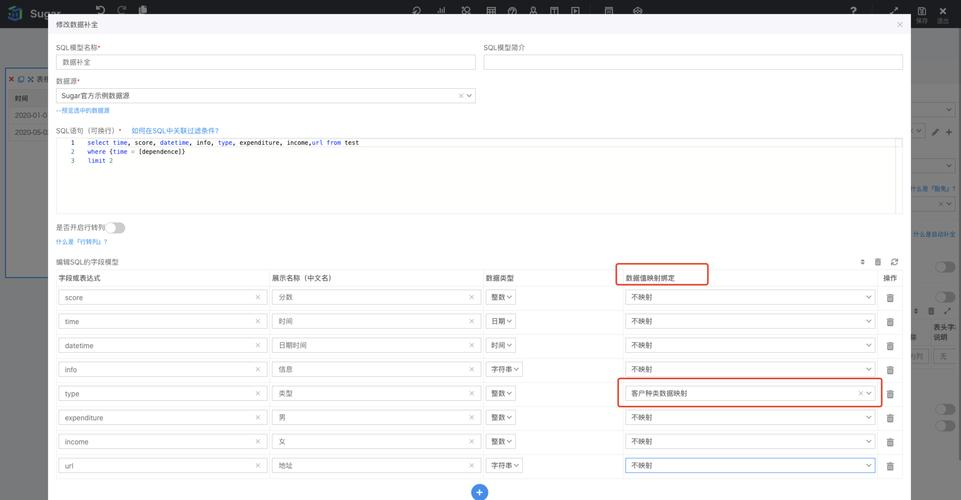
Task: Open mapping dropdown for url row
Action: click(750, 466)
